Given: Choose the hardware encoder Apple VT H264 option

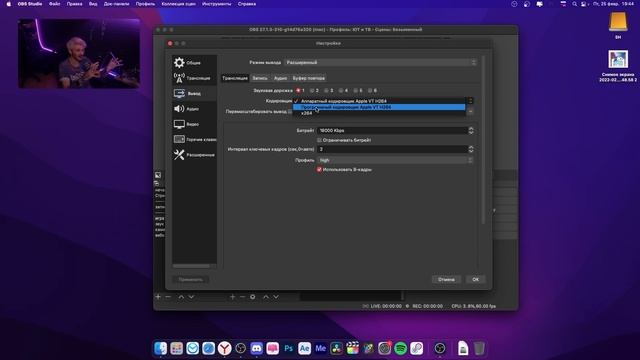Looking at the screenshot, I should pyautogui.click(x=379, y=101).
